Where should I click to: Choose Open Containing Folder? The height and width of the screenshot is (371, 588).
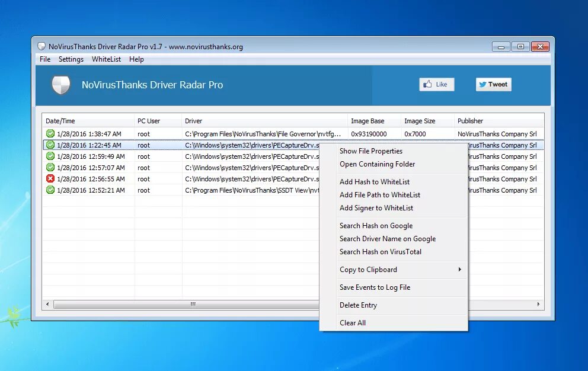394,164
